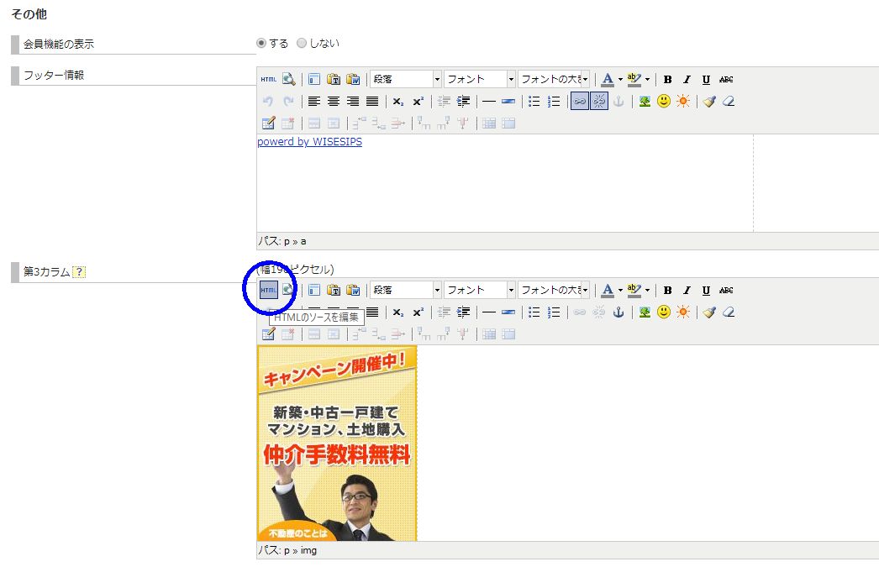Open help icon beside 第3カラム

tap(79, 272)
